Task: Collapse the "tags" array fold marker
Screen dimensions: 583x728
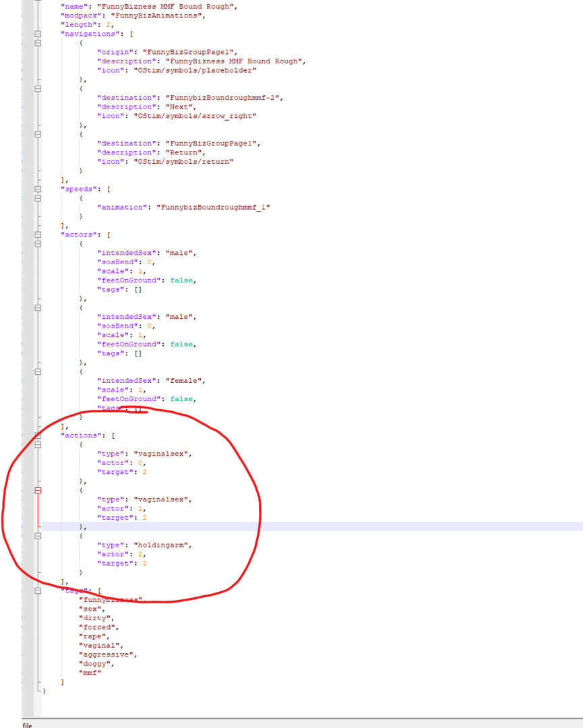Action: (38, 590)
